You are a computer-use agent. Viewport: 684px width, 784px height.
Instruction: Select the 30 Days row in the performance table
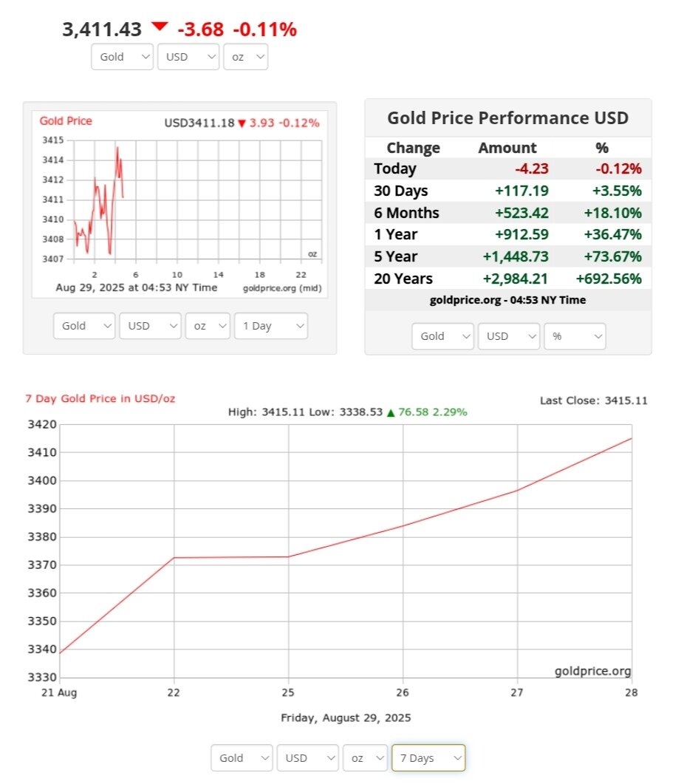pos(507,191)
